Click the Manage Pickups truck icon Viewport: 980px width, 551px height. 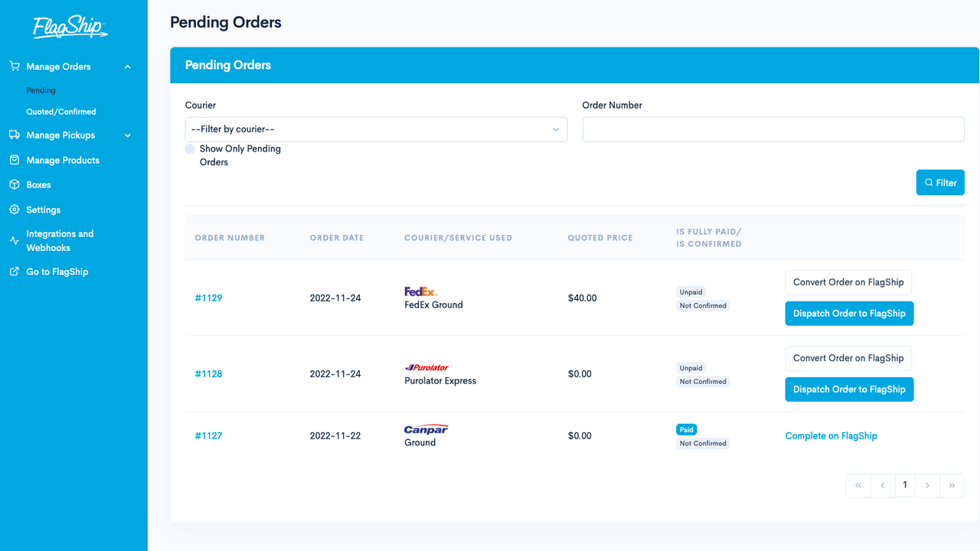click(14, 135)
